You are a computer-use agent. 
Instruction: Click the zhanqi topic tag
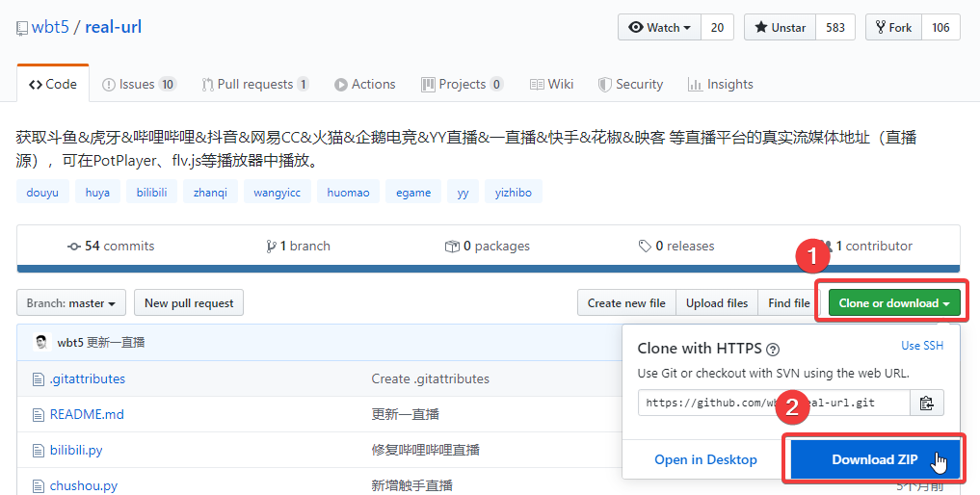[211, 192]
